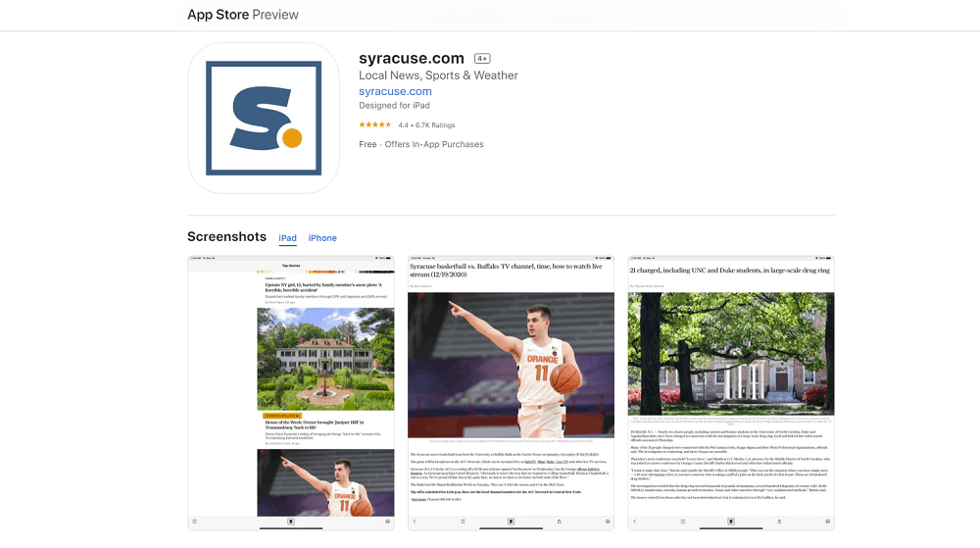Click the 'Local News, Sports & Weather' subtitle
Image resolution: width=980 pixels, height=548 pixels.
click(x=438, y=75)
